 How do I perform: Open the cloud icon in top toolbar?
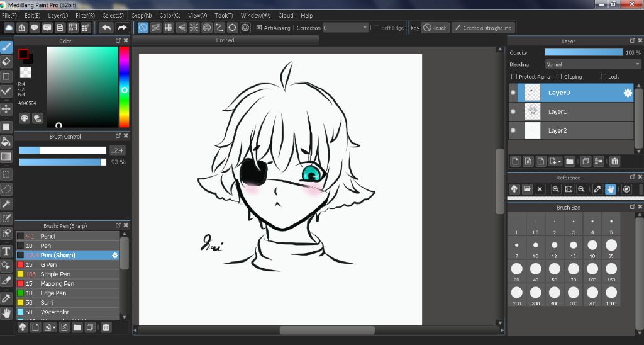pyautogui.click(x=9, y=28)
